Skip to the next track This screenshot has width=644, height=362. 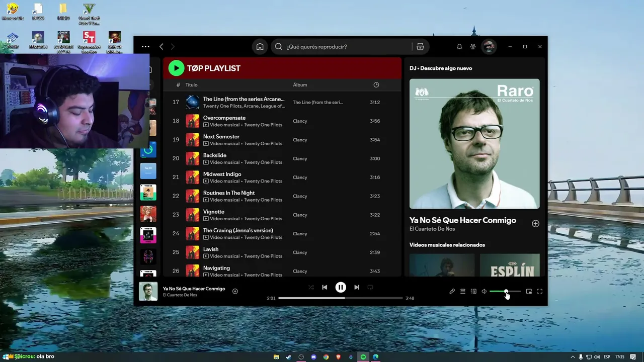357,287
